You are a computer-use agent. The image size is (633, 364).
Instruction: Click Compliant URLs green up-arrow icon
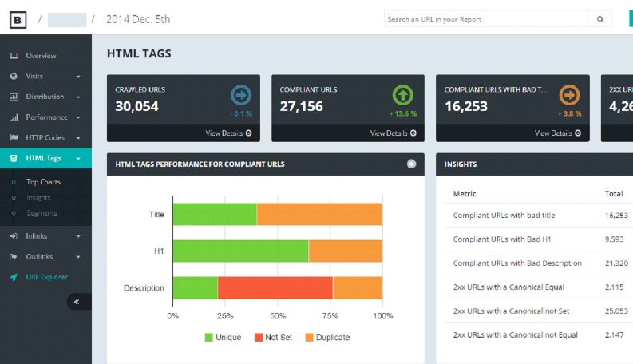(403, 95)
